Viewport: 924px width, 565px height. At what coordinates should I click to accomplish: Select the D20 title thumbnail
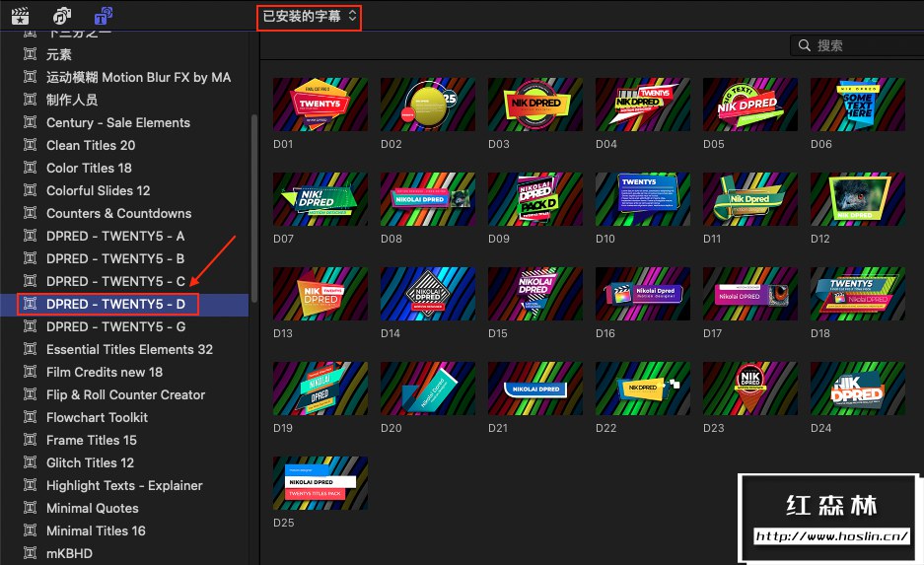click(428, 388)
